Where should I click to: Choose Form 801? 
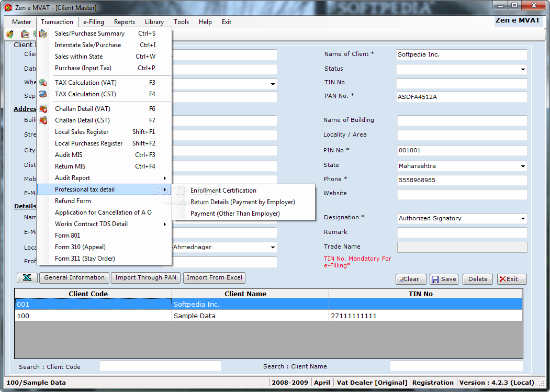104,236
